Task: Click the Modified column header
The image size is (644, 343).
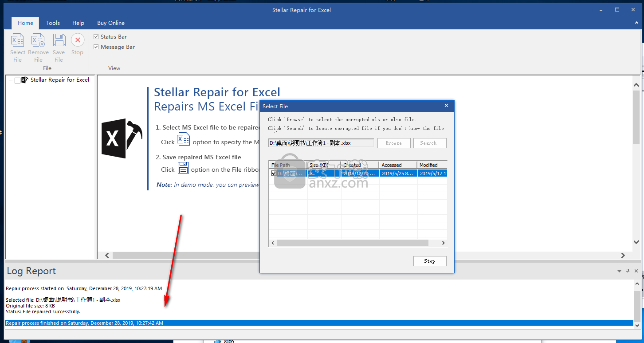Action: tap(432, 165)
